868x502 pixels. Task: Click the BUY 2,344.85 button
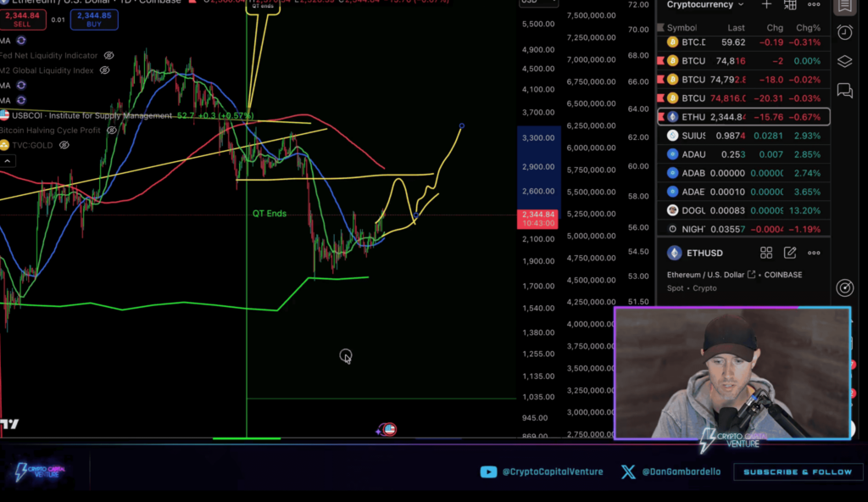pos(94,20)
